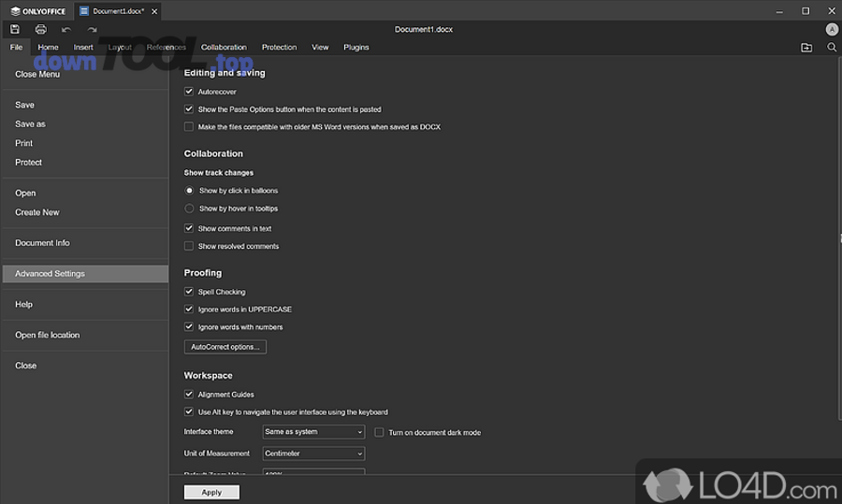Click the Print icon in the toolbar
Viewport: 842px width, 504px height.
point(41,30)
